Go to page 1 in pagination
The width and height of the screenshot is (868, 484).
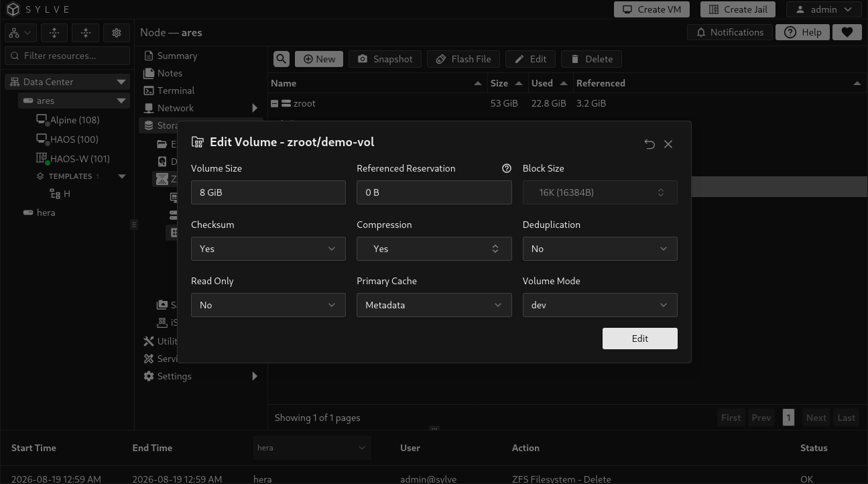[788, 418]
